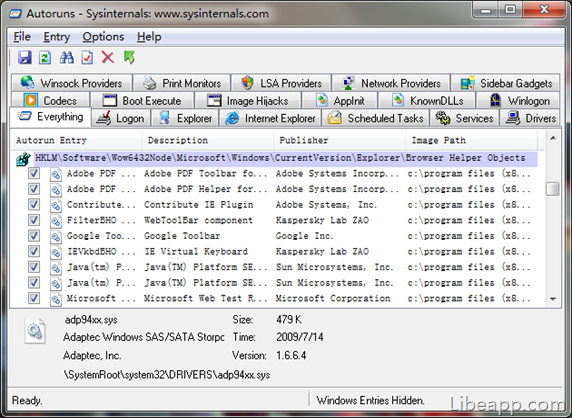Select the Everything tab
This screenshot has width=572, height=418.
pyautogui.click(x=50, y=117)
